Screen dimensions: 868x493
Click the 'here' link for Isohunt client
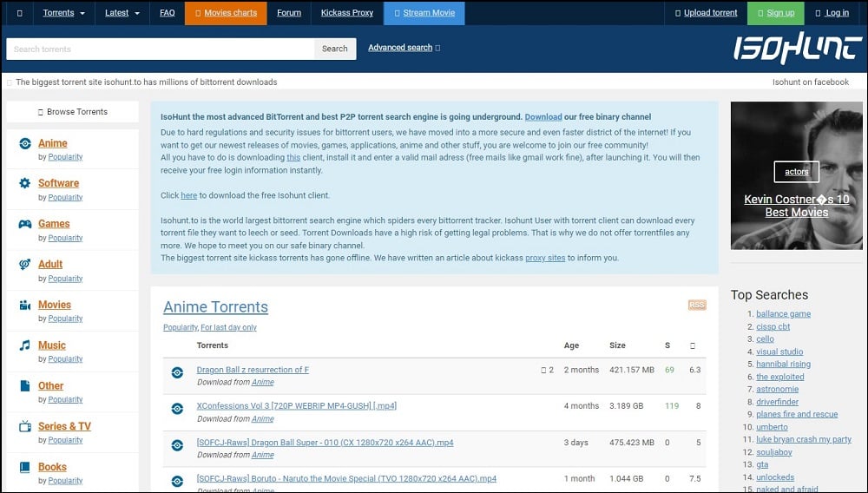click(x=188, y=195)
